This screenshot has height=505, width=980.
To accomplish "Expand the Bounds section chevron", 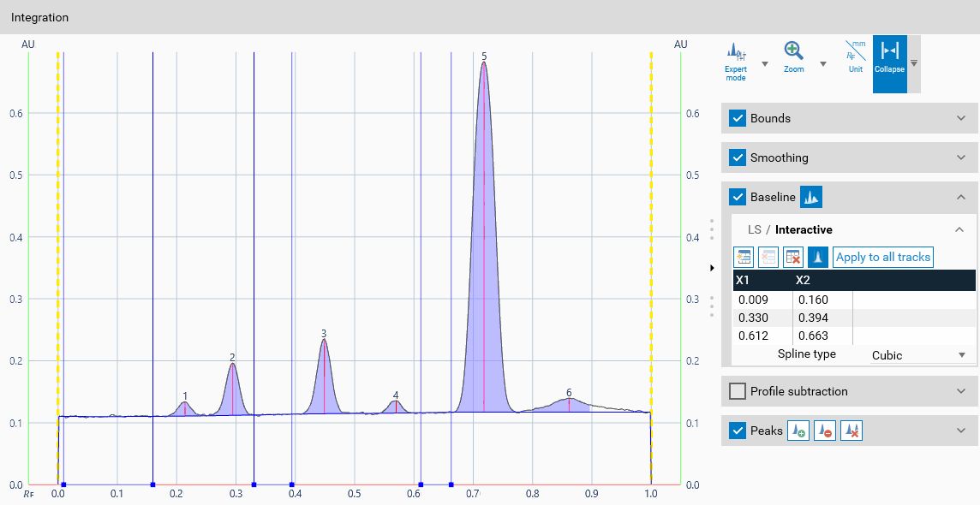I will click(x=961, y=118).
